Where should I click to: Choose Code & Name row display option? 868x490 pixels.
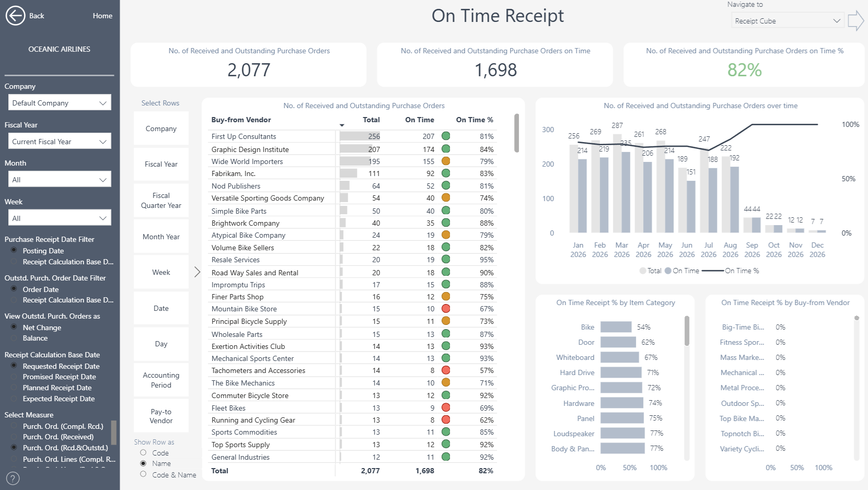pyautogui.click(x=143, y=474)
